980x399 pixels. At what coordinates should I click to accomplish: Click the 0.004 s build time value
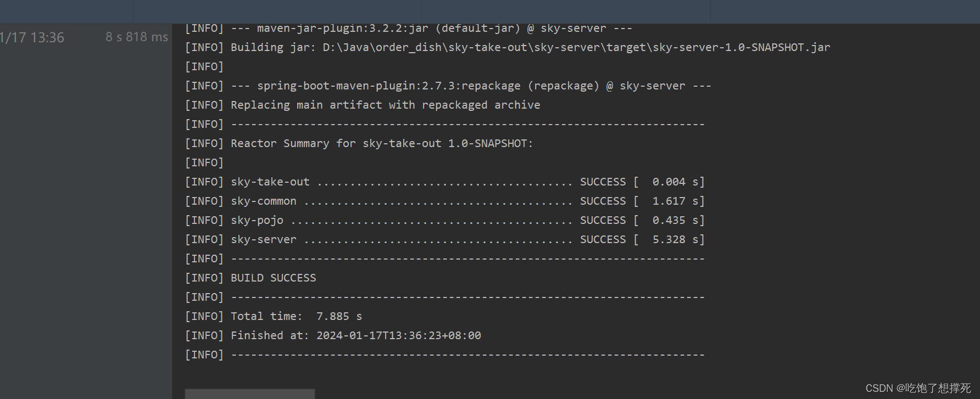[x=669, y=182]
